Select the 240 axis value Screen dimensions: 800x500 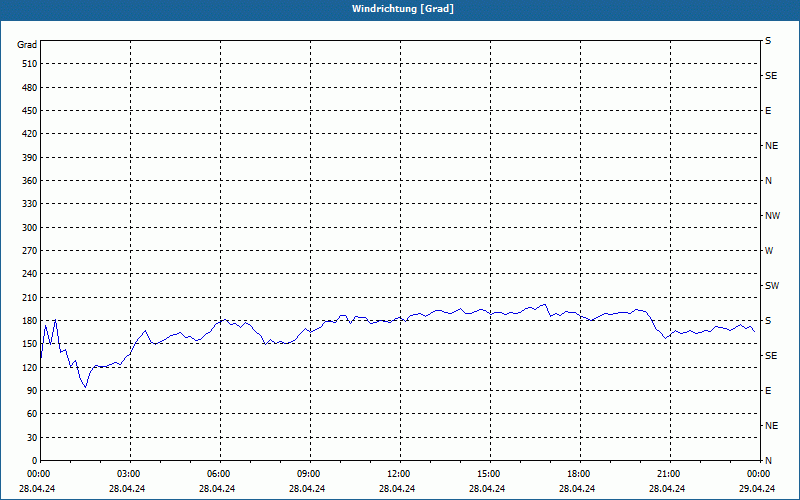30,274
